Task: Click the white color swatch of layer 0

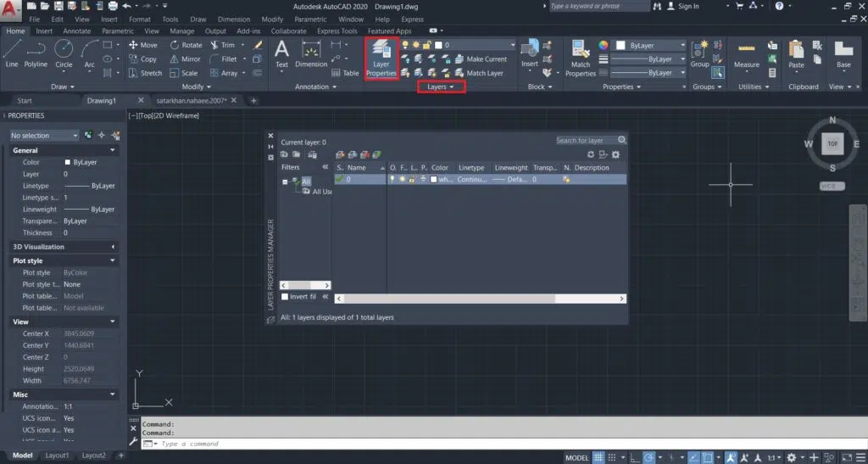Action: point(434,180)
